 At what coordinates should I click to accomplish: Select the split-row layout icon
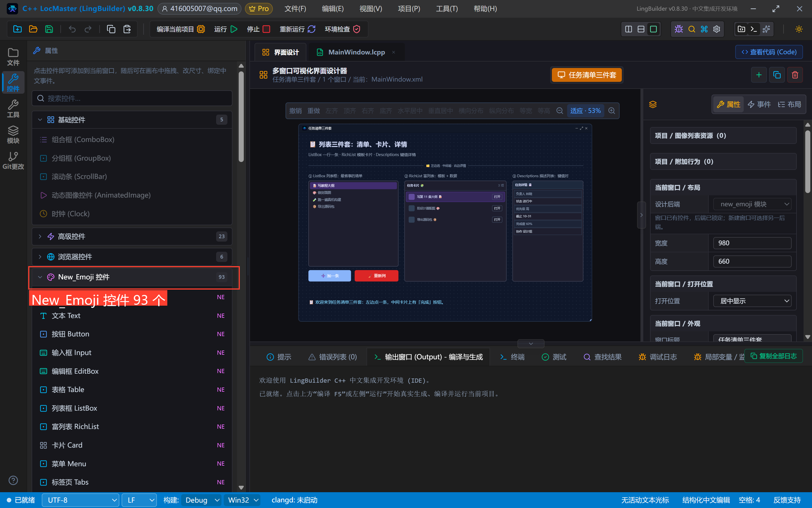point(641,29)
